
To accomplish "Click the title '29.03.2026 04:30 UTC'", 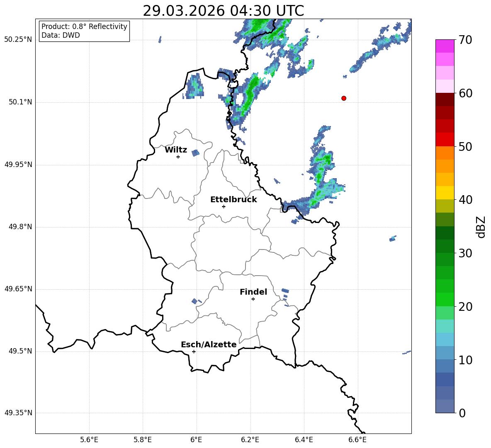I will pyautogui.click(x=223, y=11).
